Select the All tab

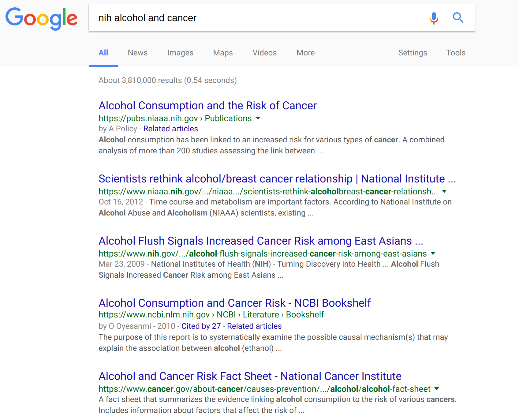[103, 53]
